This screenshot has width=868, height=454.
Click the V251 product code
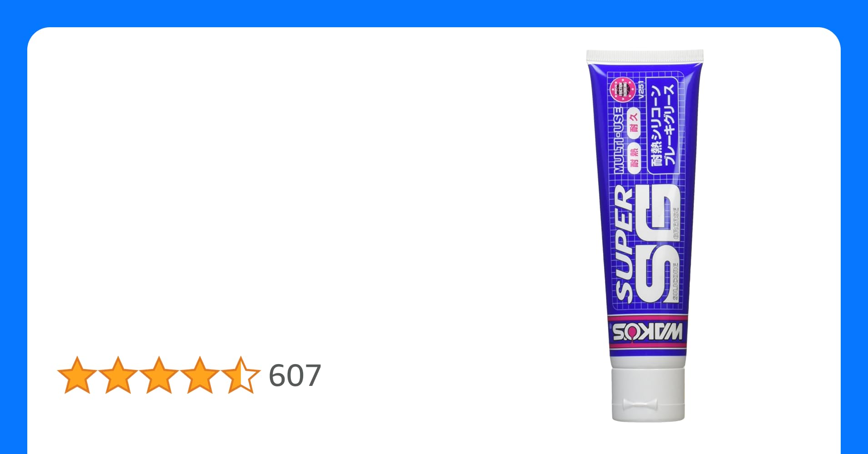pos(641,90)
